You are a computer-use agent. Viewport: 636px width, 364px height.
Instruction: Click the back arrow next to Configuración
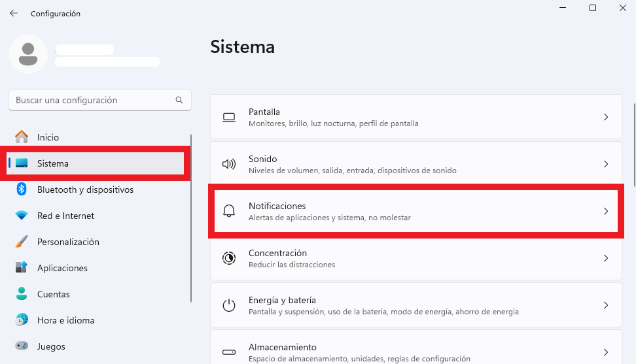14,13
